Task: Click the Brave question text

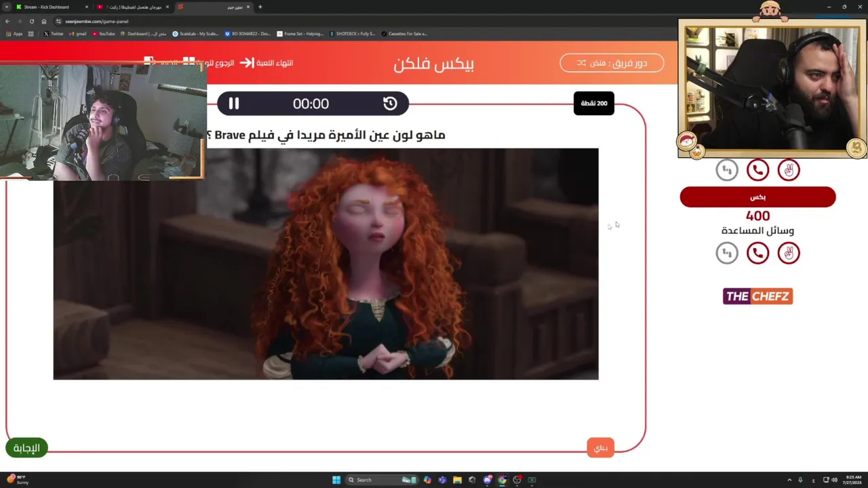Action: pyautogui.click(x=325, y=135)
